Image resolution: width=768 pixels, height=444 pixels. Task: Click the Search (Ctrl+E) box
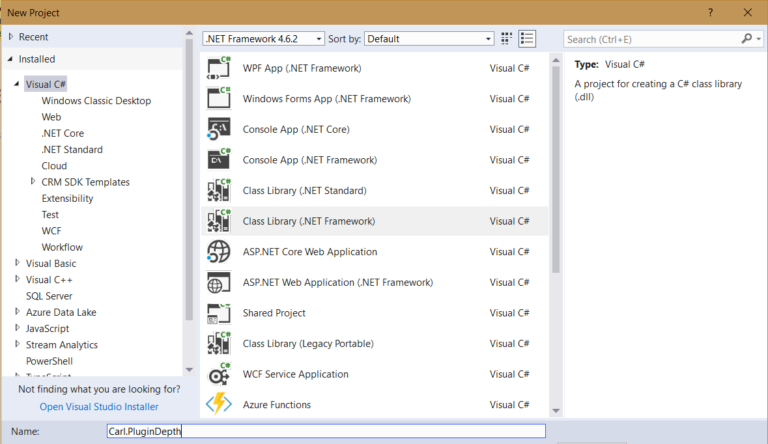651,39
